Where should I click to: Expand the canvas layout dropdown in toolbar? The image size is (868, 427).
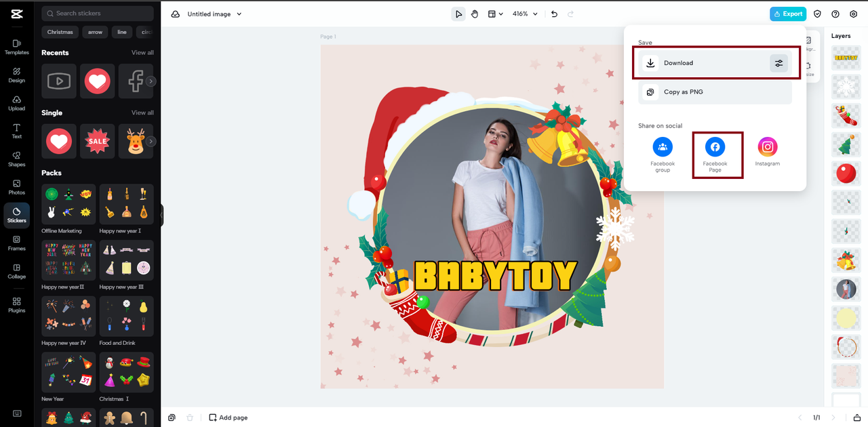[x=495, y=14]
